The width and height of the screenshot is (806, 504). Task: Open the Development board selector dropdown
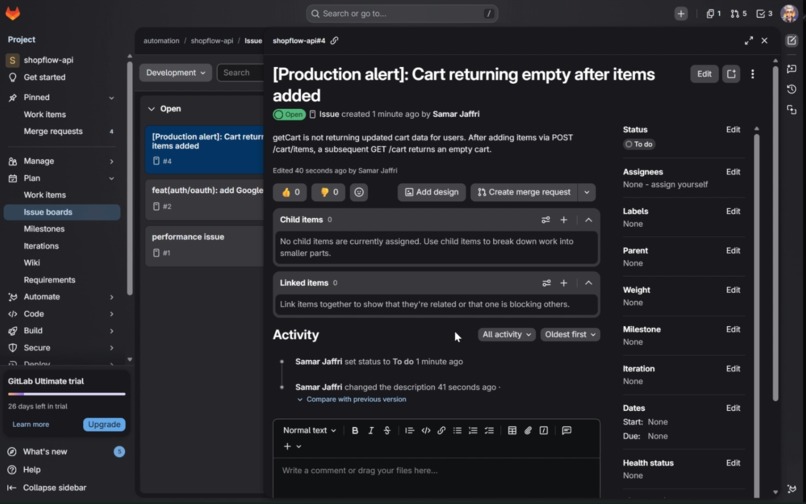(x=175, y=73)
